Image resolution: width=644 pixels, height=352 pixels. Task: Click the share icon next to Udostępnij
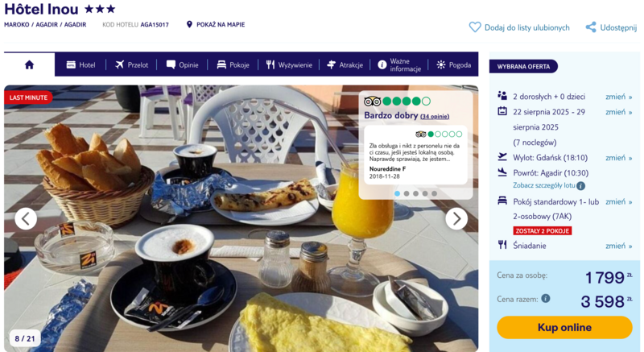point(591,27)
